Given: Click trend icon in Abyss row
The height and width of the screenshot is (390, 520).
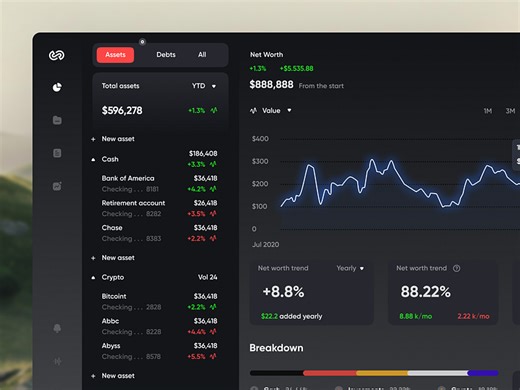Looking at the screenshot, I should click(x=213, y=356).
